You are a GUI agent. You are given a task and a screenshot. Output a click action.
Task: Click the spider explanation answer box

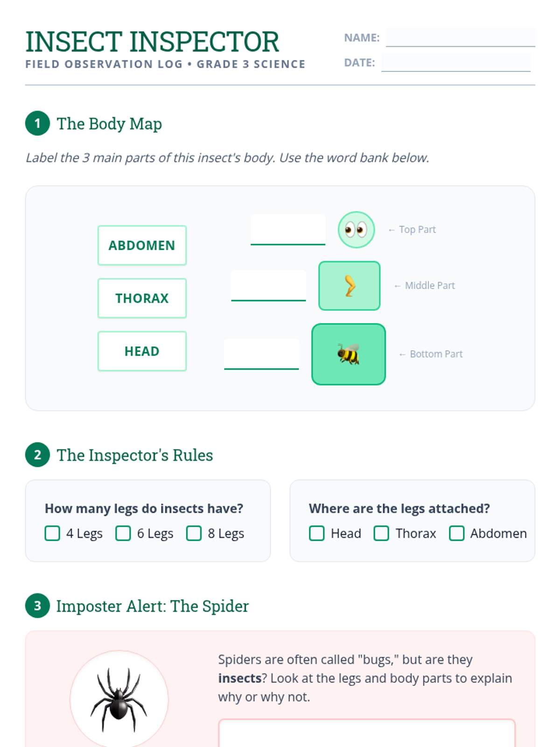coord(367,733)
